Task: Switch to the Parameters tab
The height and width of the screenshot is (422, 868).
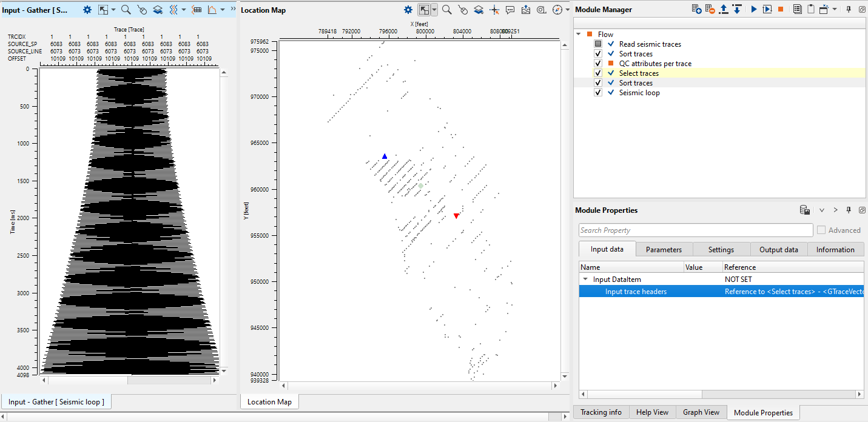Action: (x=664, y=250)
